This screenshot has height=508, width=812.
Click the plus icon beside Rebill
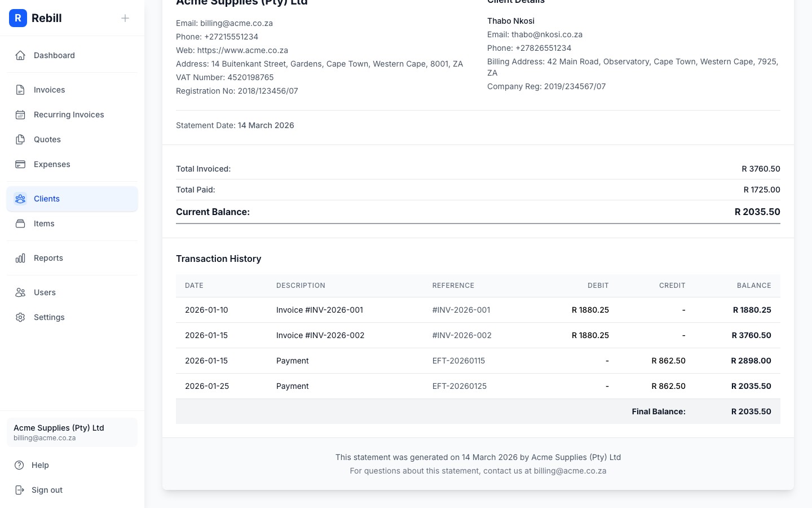125,18
